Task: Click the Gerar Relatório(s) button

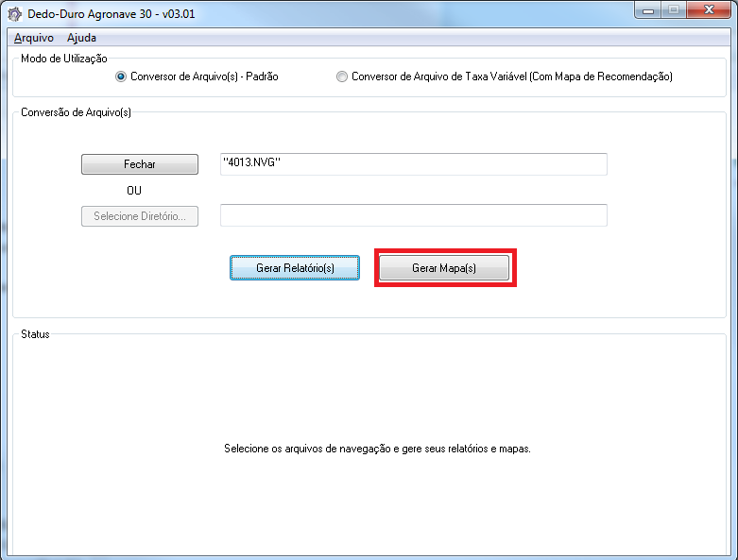Action: (295, 268)
